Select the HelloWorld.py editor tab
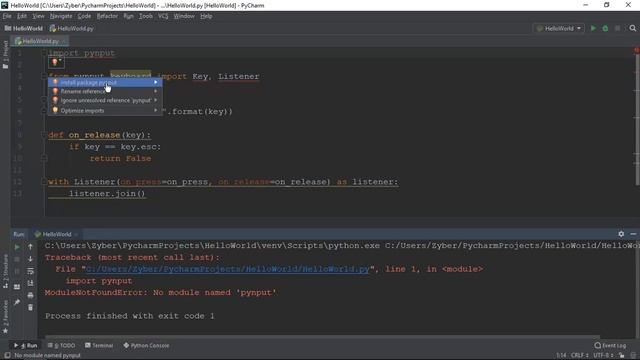The image size is (640, 360). 40,41
